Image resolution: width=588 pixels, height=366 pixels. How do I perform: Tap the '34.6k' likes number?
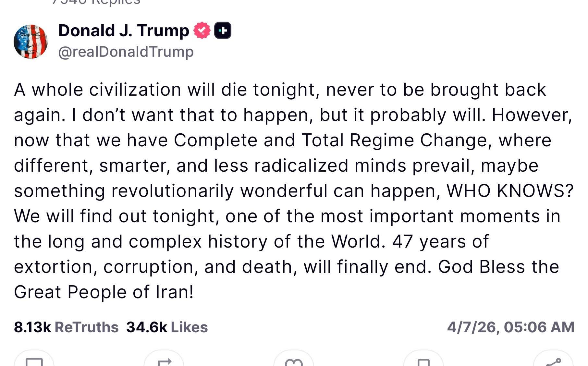tap(147, 327)
